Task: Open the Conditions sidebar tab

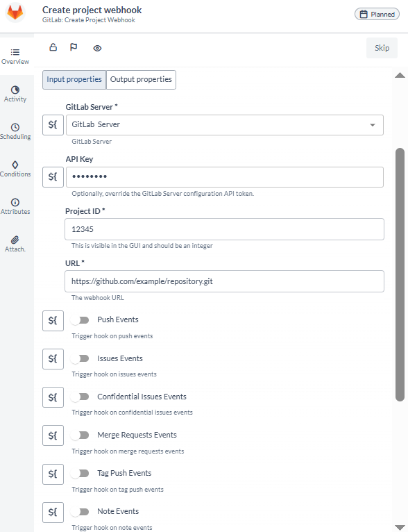Action: point(15,169)
